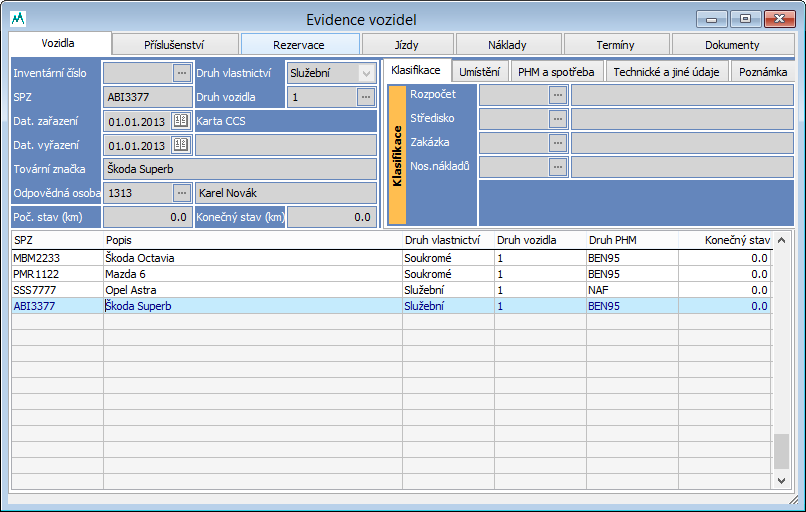Open calendar picker for Dat. zařazení
806x512 pixels.
pos(181,121)
